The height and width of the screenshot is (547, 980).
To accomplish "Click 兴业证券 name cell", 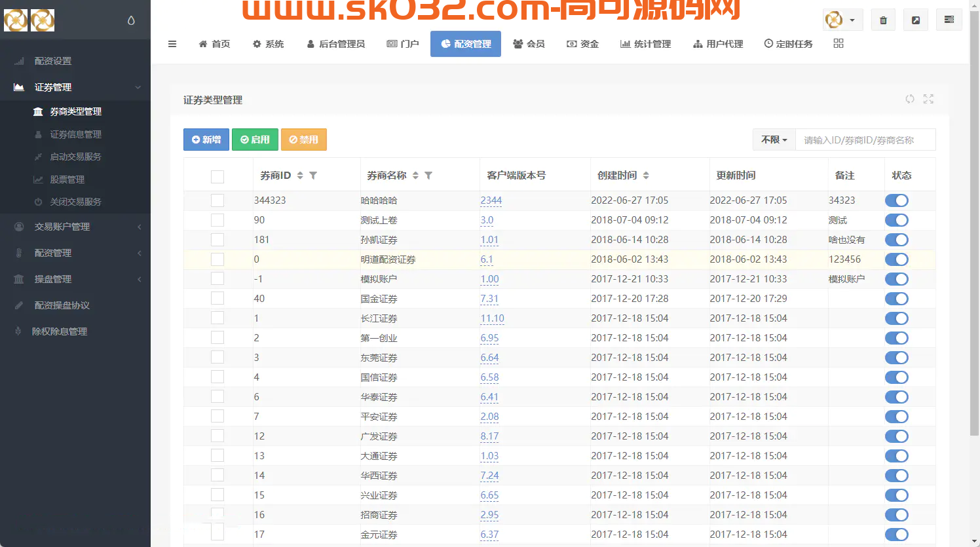I will (x=379, y=495).
